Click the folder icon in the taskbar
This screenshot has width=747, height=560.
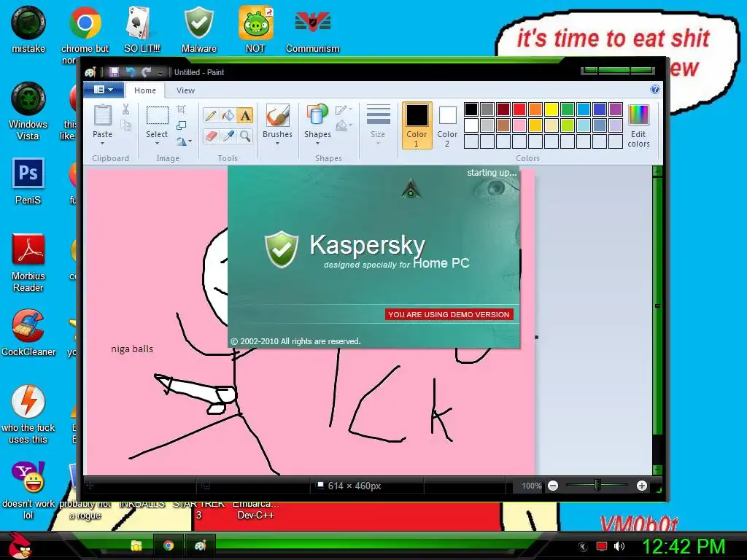(x=136, y=545)
